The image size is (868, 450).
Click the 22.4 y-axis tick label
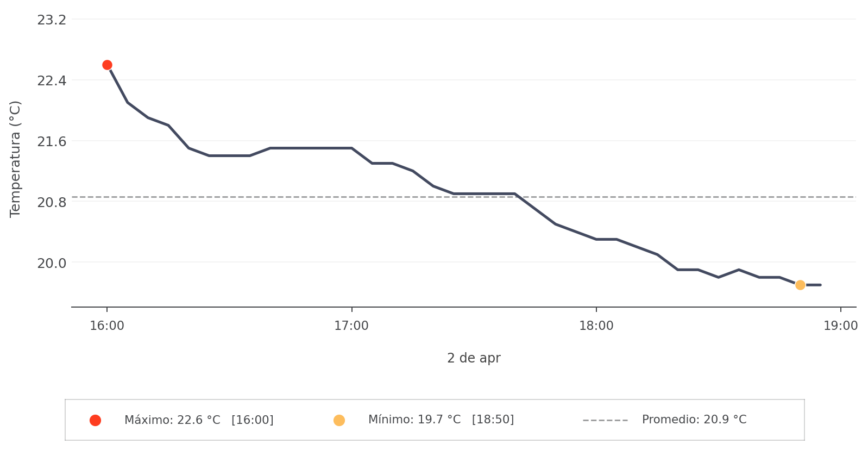[x=52, y=81]
